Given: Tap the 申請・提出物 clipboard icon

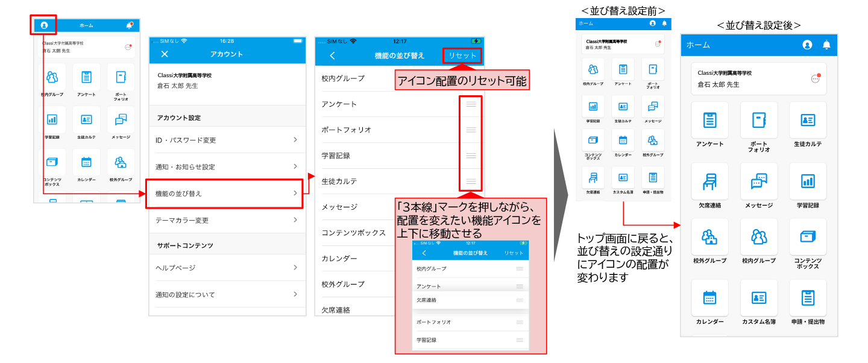Looking at the screenshot, I should (x=808, y=297).
